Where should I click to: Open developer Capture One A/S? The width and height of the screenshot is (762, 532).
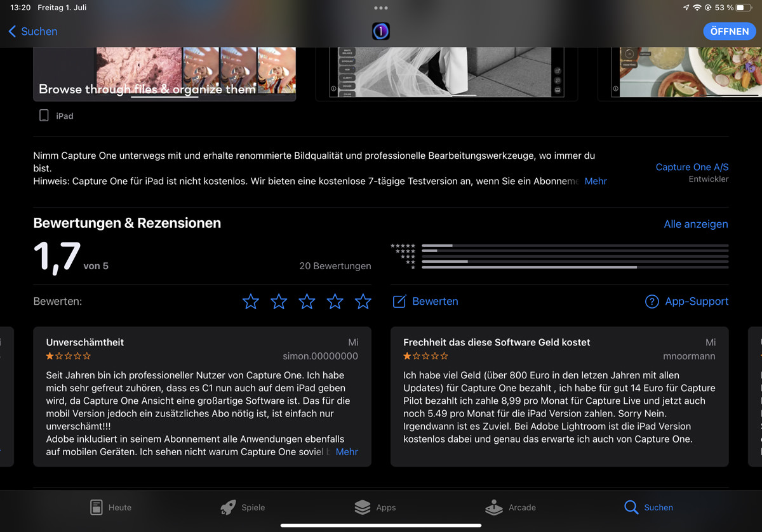692,167
